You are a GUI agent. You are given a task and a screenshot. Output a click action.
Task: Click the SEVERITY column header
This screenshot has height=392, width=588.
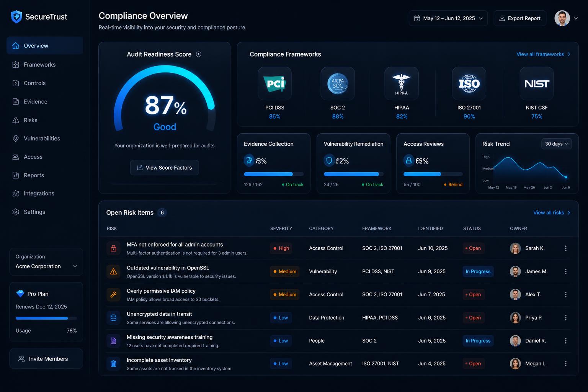[x=281, y=229]
